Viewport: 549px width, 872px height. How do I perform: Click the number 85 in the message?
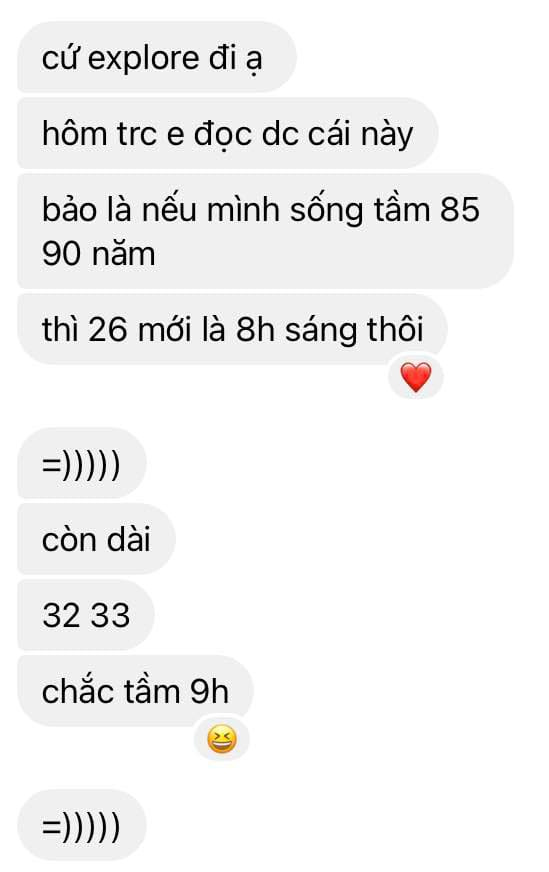(460, 210)
